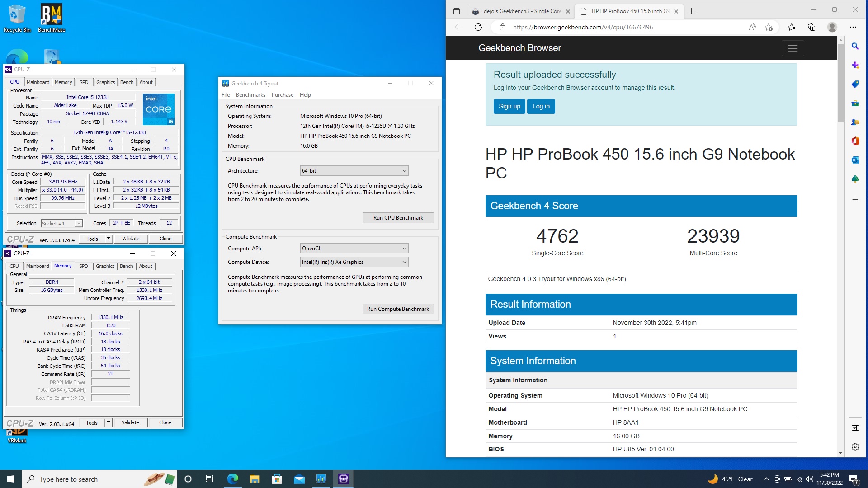Click the Edge profile avatar icon
This screenshot has height=488, width=868.
pyautogui.click(x=832, y=27)
